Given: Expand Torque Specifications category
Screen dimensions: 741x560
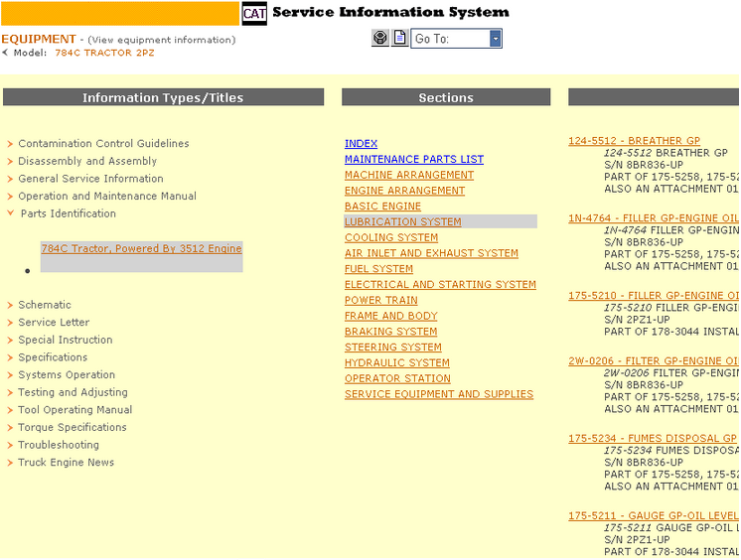Looking at the screenshot, I should 73,428.
